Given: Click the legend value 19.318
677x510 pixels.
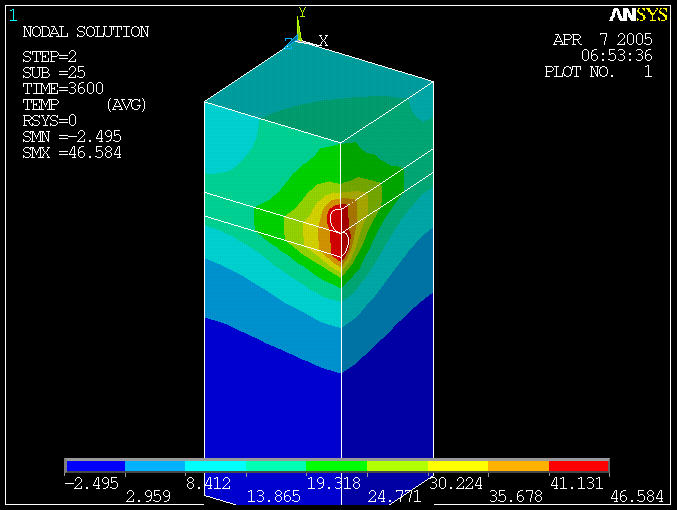Looking at the screenshot, I should [x=334, y=483].
